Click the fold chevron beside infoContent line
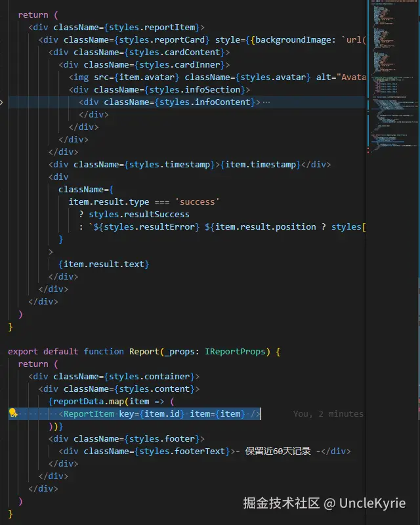 click(x=2, y=102)
